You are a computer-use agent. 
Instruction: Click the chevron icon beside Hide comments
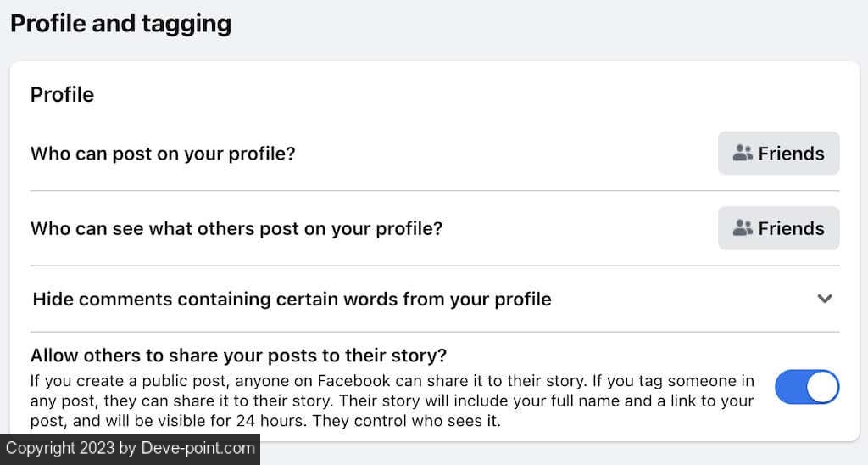coord(825,299)
